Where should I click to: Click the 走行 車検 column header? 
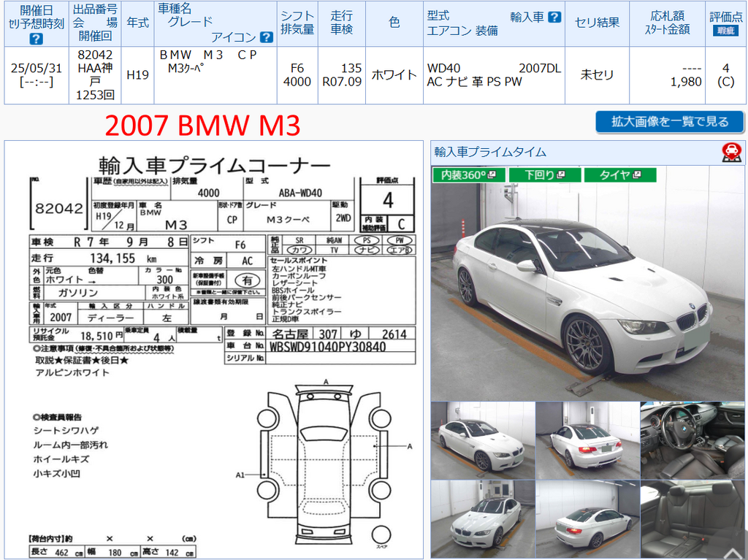click(342, 23)
